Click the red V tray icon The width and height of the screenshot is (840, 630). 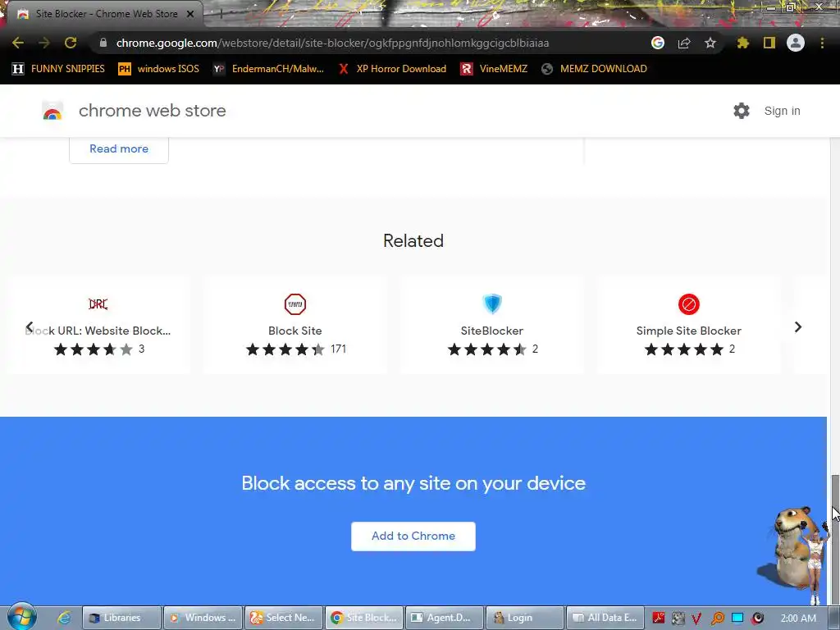coord(697,619)
